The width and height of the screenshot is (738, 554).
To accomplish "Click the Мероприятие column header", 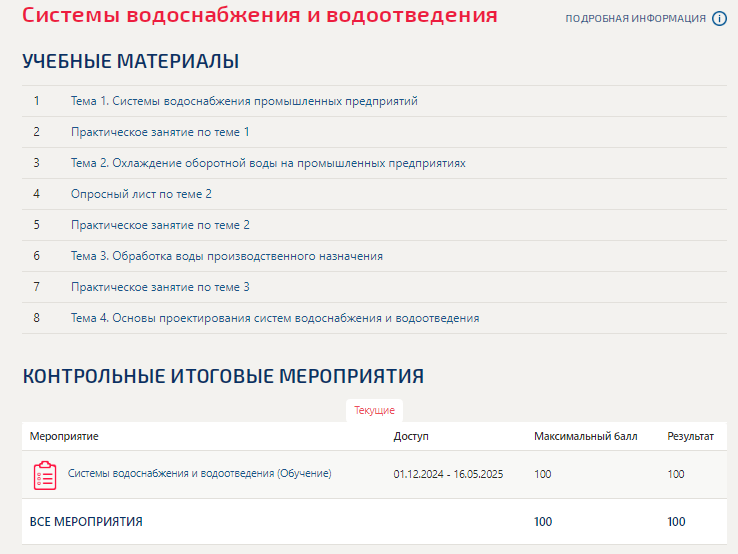I will pos(64,437).
